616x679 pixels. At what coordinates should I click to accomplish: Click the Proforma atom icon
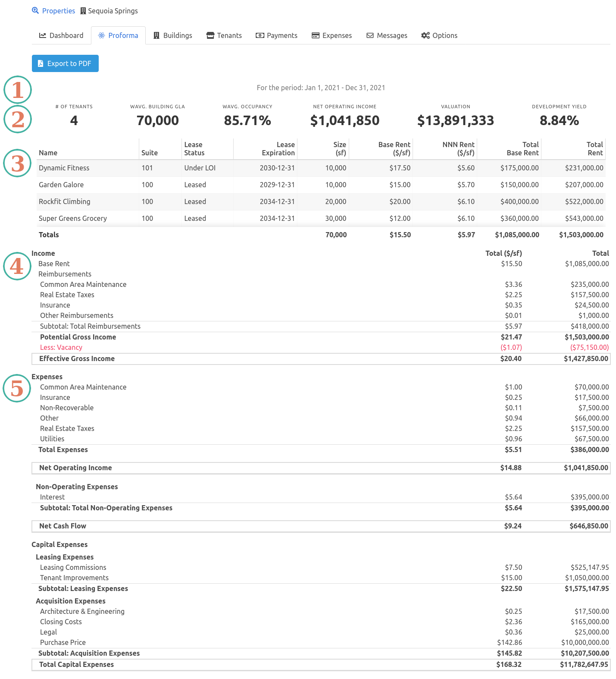[101, 35]
